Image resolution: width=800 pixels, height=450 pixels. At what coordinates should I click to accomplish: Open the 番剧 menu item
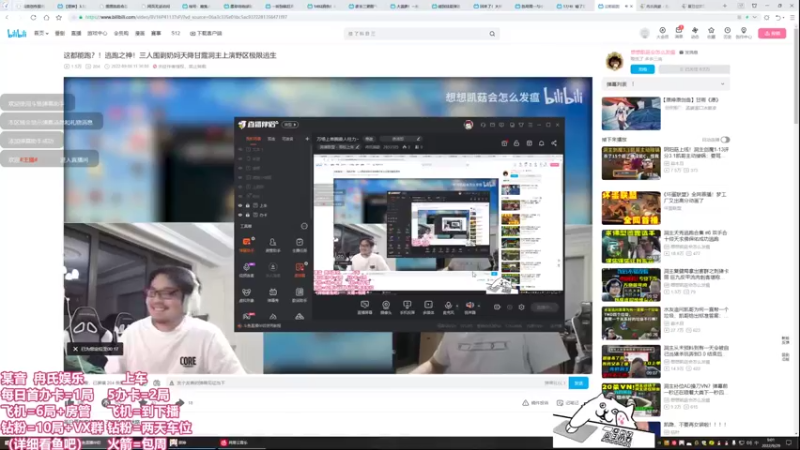60,34
